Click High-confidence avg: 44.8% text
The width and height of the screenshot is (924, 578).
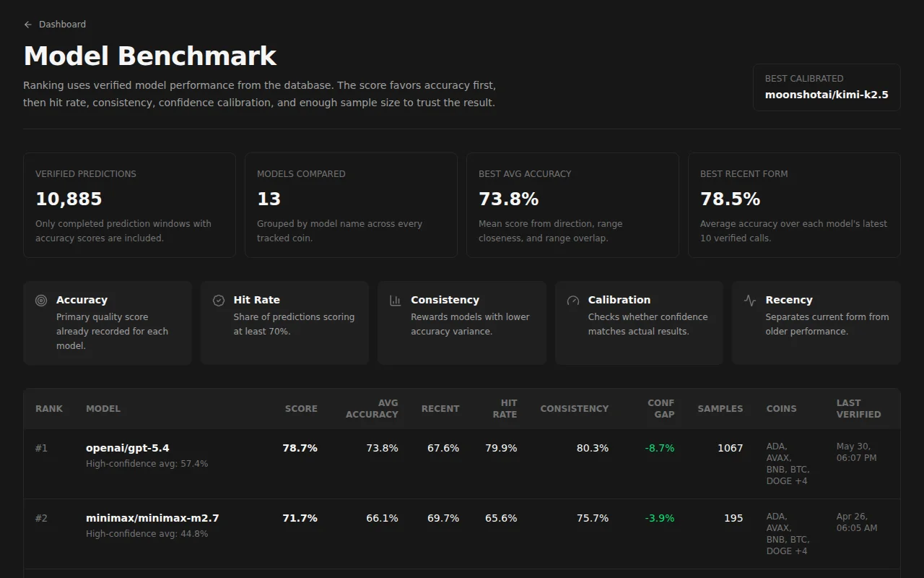147,534
